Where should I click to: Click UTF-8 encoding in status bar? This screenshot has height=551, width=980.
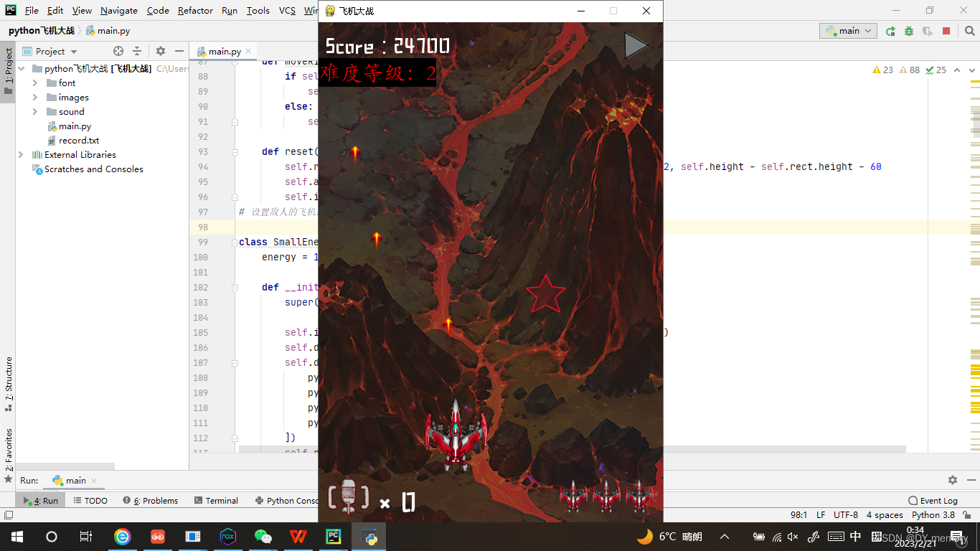846,514
